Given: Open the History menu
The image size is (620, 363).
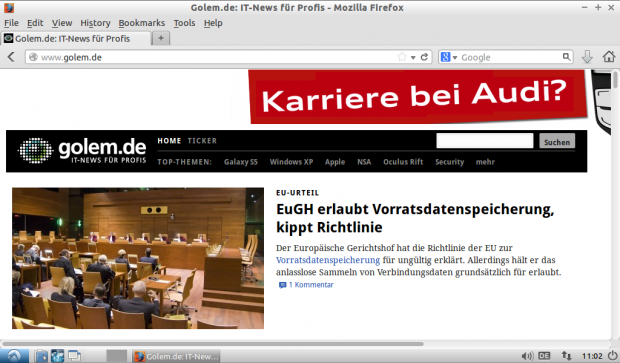Looking at the screenshot, I should click(95, 23).
